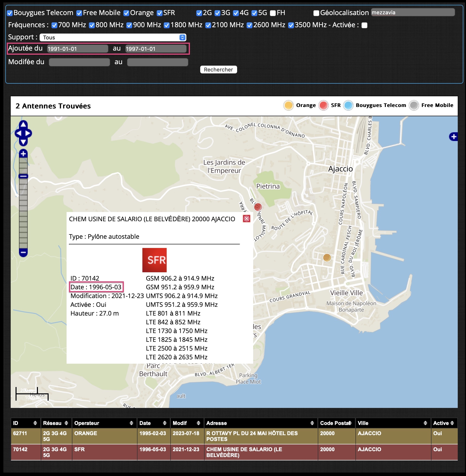Toggle the 700 MHz frequency
Image resolution: width=466 pixels, height=476 pixels.
55,26
